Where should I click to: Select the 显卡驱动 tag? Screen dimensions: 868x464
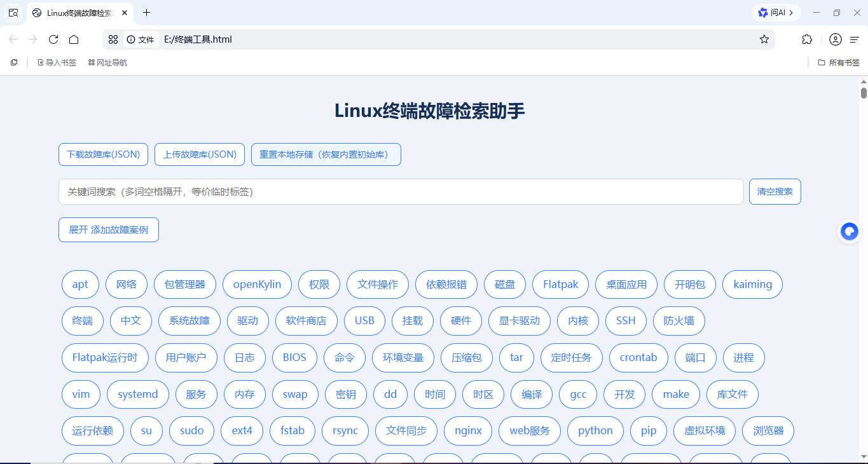520,321
